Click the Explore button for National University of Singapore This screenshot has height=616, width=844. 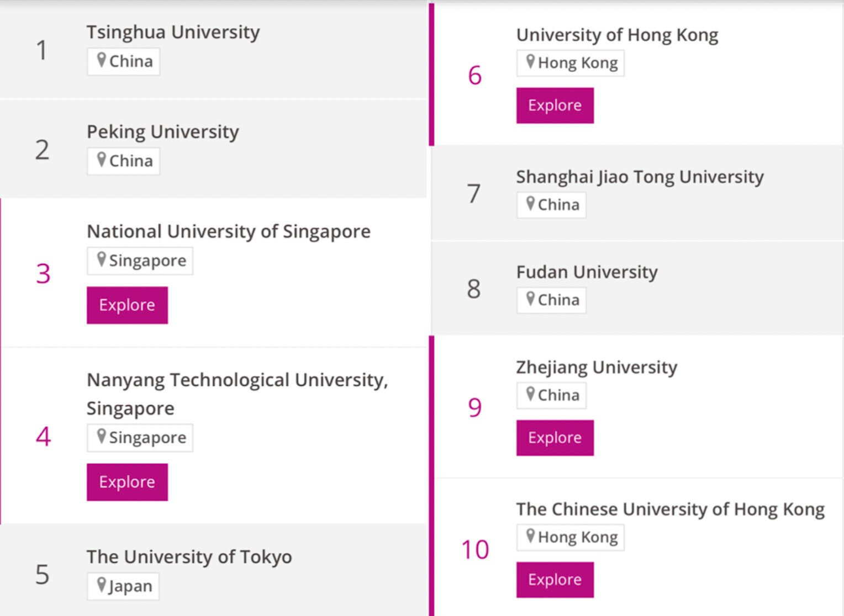(127, 305)
